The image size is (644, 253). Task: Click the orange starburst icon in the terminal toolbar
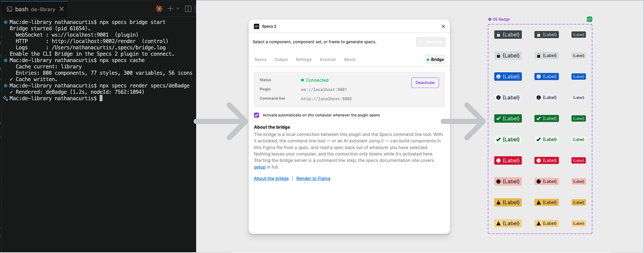tap(159, 9)
